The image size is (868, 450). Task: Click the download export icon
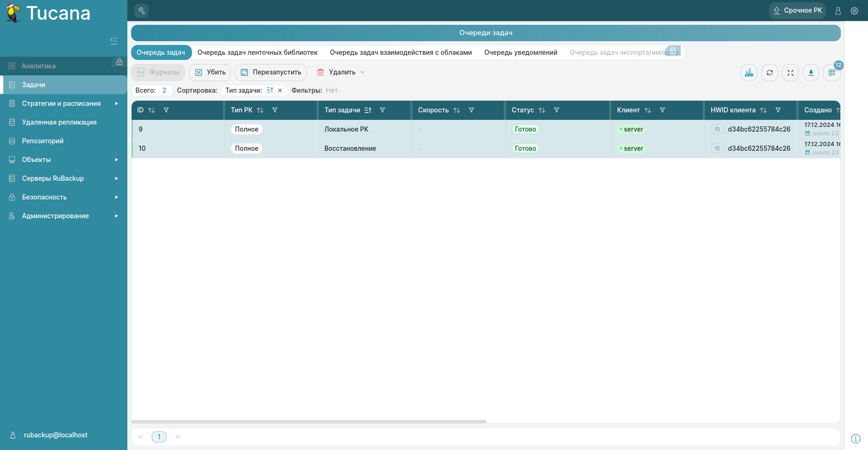click(x=811, y=73)
